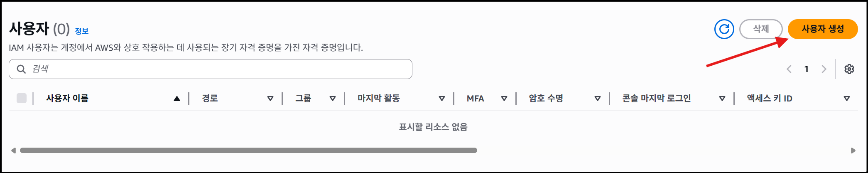Open table preferences gear icon
The height and width of the screenshot is (173, 868).
[x=849, y=69]
